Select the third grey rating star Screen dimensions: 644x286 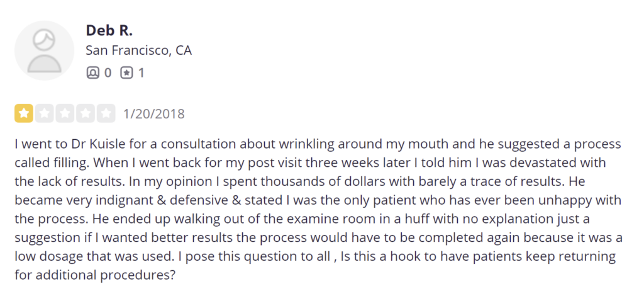65,113
